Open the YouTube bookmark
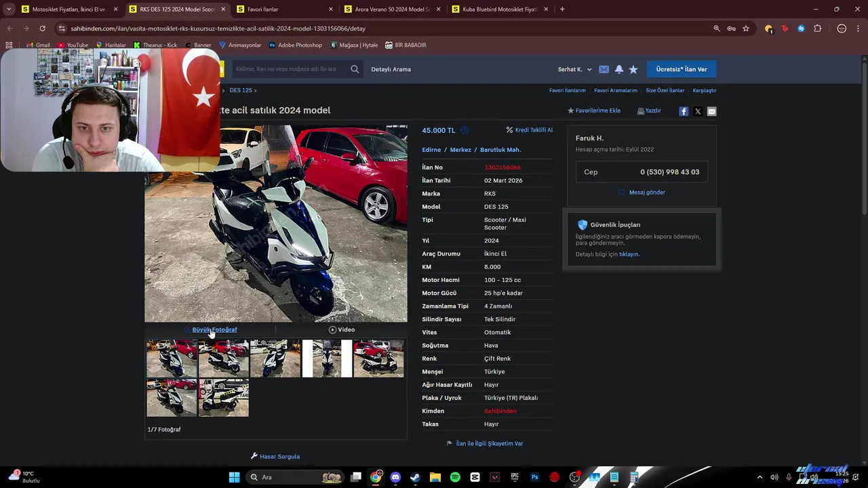The image size is (868, 488). 73,45
